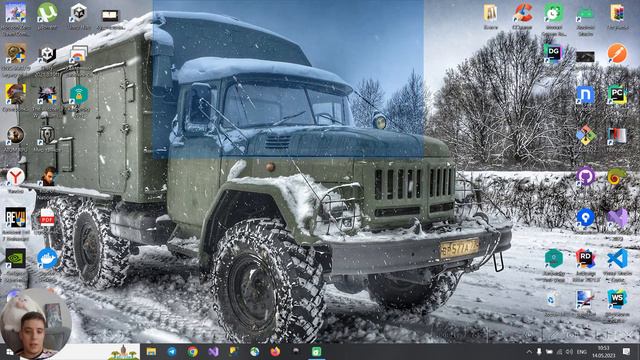
Task: Open the PDF file on desktop
Action: pos(47,218)
